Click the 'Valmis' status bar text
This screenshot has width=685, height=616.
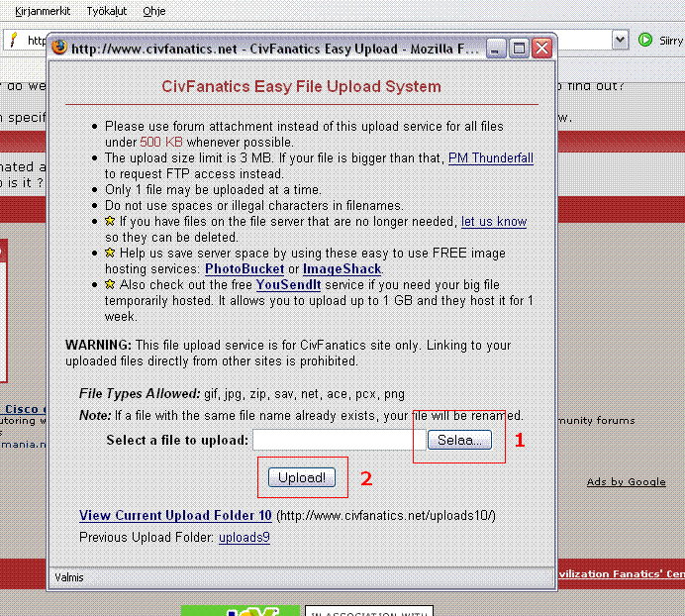[69, 577]
